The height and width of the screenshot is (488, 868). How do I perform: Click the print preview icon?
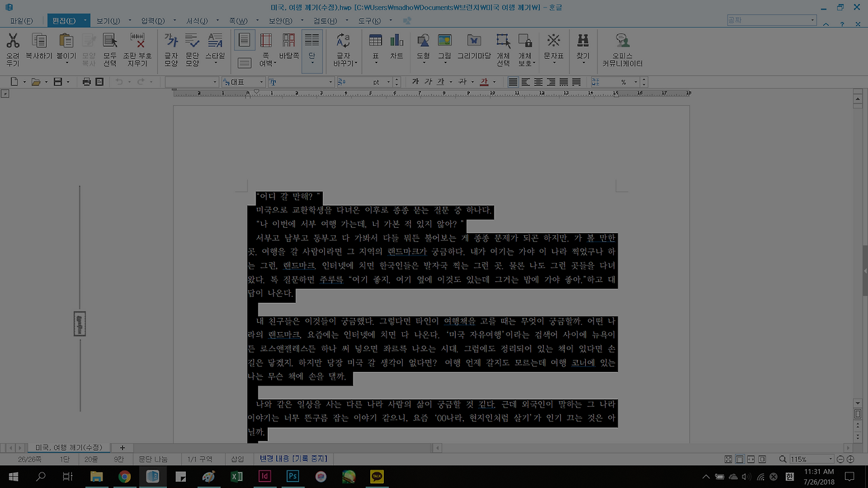click(100, 82)
